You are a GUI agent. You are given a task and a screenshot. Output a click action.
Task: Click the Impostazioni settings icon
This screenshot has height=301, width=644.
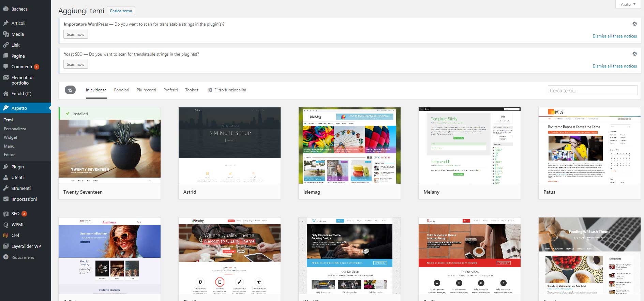pyautogui.click(x=6, y=199)
